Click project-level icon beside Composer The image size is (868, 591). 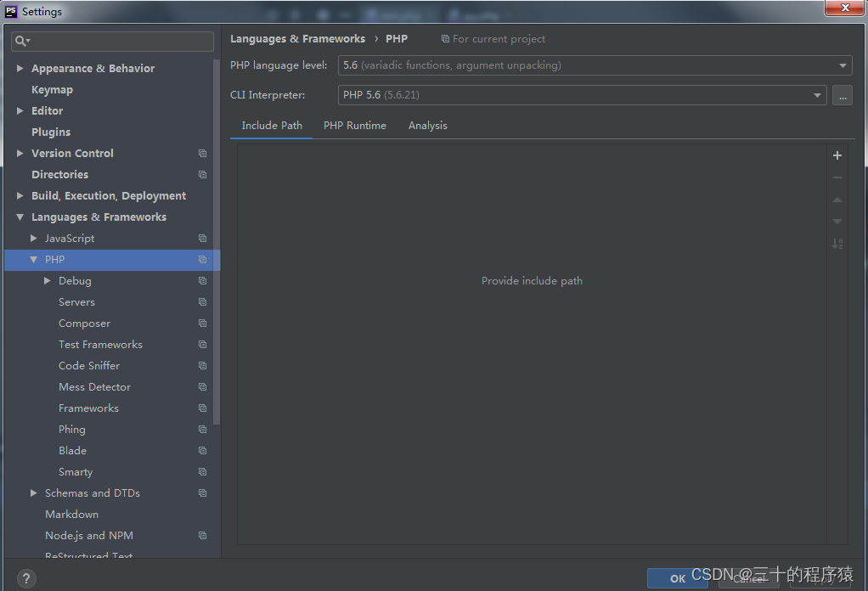[x=203, y=324]
